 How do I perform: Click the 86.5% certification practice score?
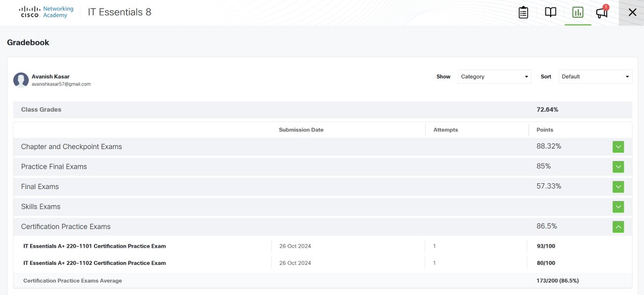tap(546, 226)
